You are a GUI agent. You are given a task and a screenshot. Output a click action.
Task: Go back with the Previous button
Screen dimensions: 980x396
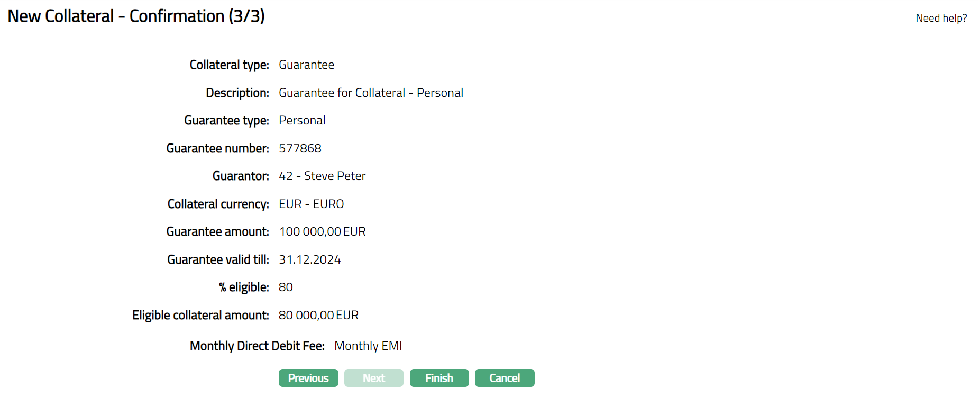pos(308,378)
